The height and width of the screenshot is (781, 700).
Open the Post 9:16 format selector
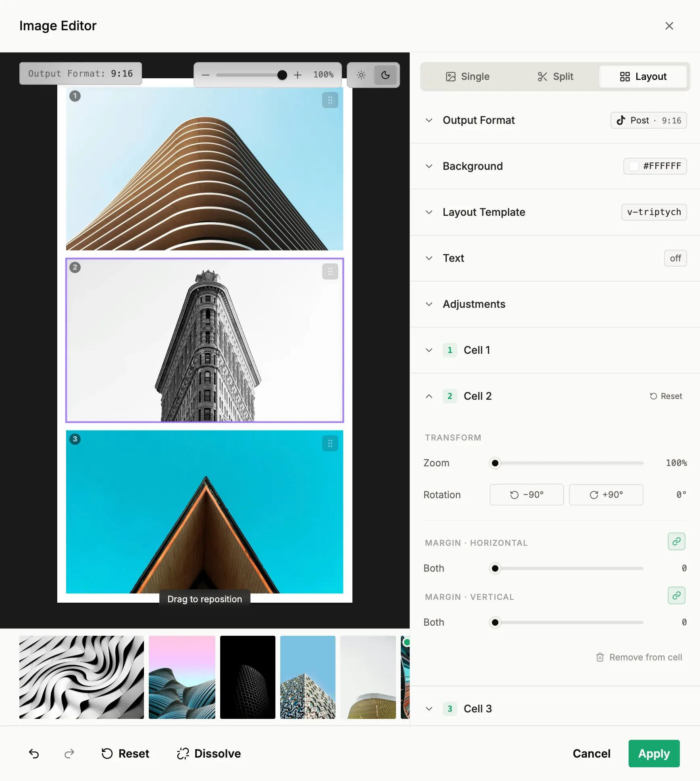(649, 120)
